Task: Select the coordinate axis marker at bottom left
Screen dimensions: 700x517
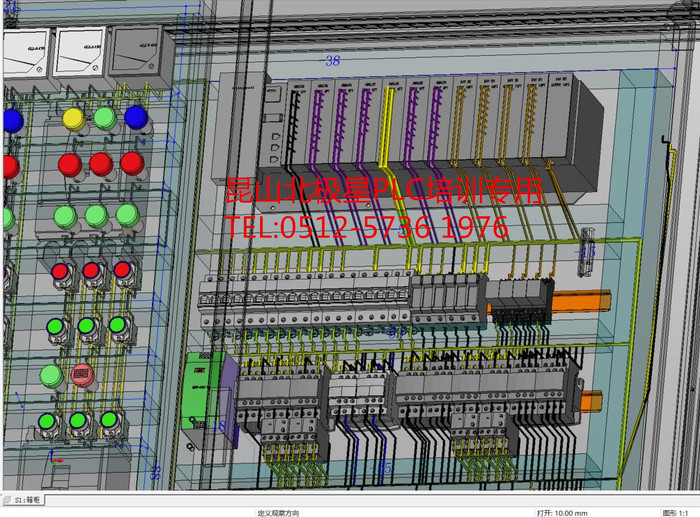Action: pyautogui.click(x=56, y=459)
